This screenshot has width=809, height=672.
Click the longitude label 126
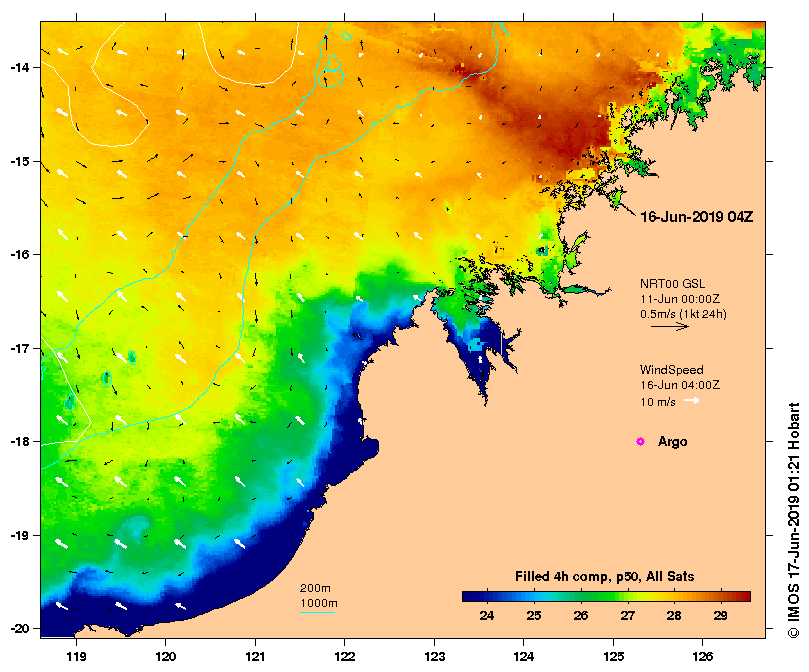(703, 657)
